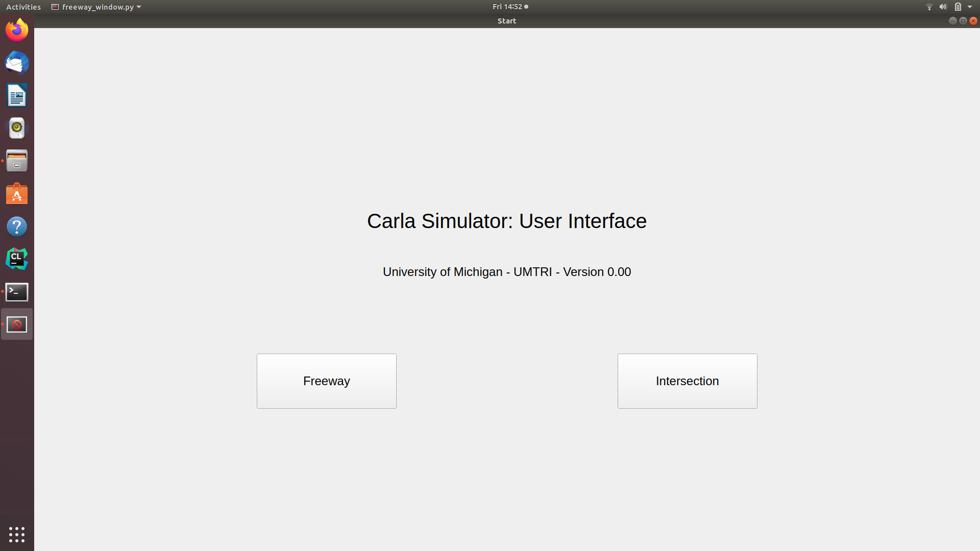Launch Firefox from the dock

click(x=17, y=30)
